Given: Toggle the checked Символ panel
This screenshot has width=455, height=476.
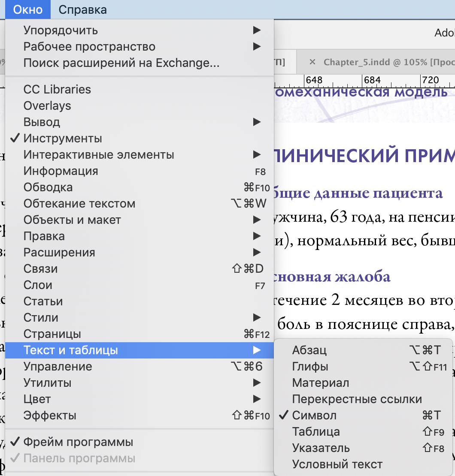Looking at the screenshot, I should coord(363,415).
